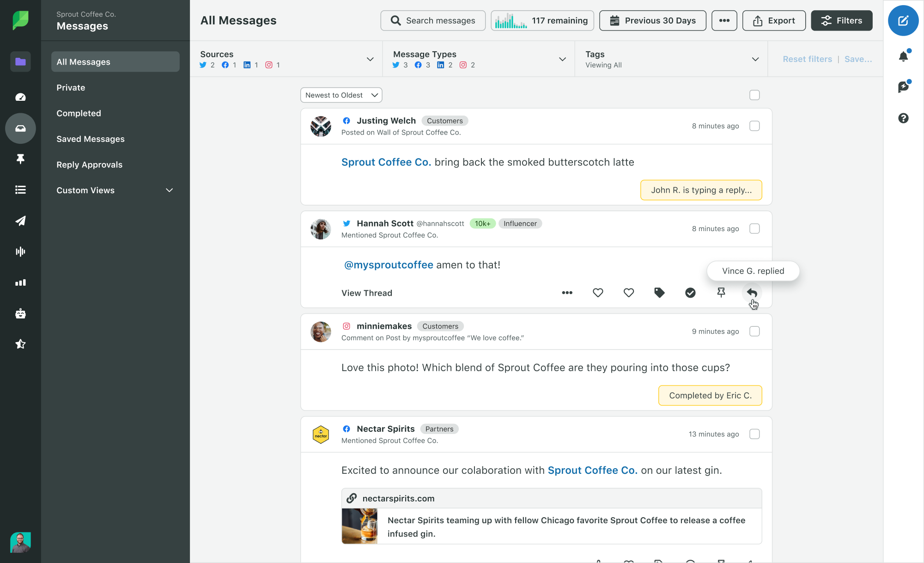The image size is (924, 563).
Task: Click Reset filters link
Action: click(807, 60)
